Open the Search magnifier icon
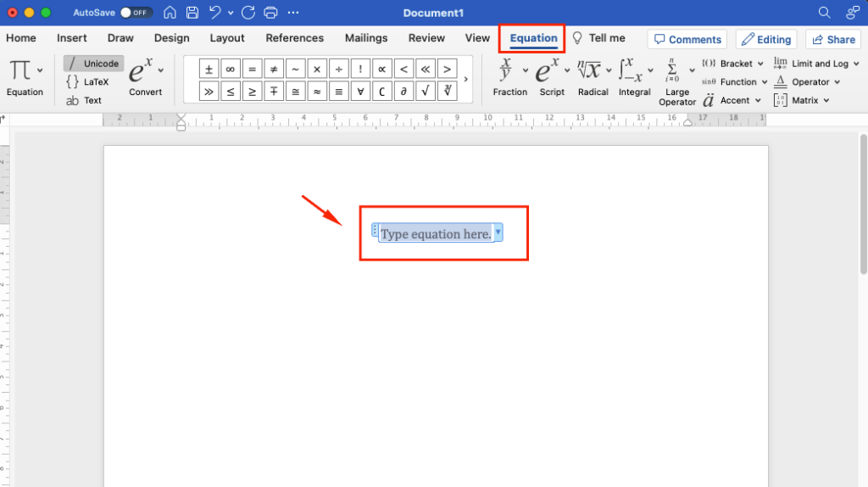Image resolution: width=868 pixels, height=487 pixels. coord(824,13)
